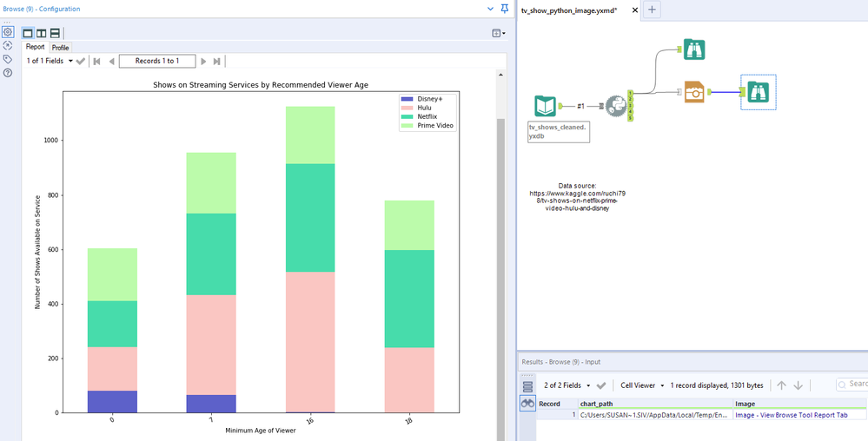Screen dimensions: 868x441
Task: Open the new window dropdown in Browse toolbar
Action: tap(499, 33)
